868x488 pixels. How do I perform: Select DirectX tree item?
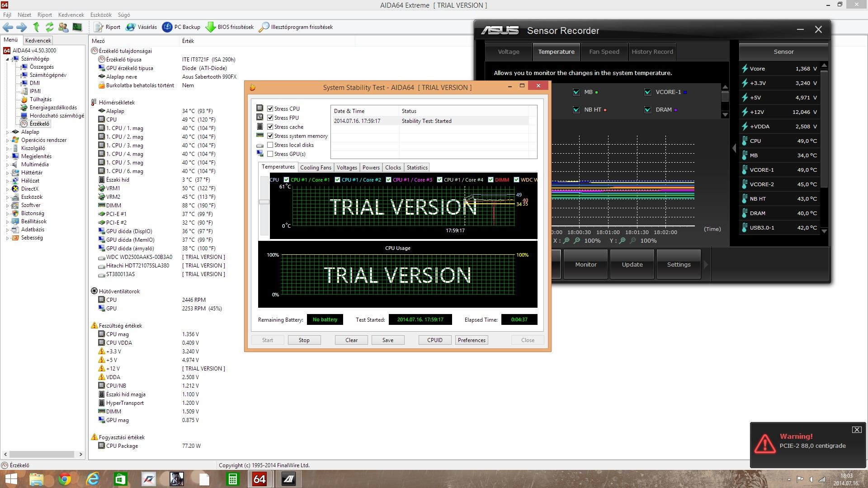(30, 189)
